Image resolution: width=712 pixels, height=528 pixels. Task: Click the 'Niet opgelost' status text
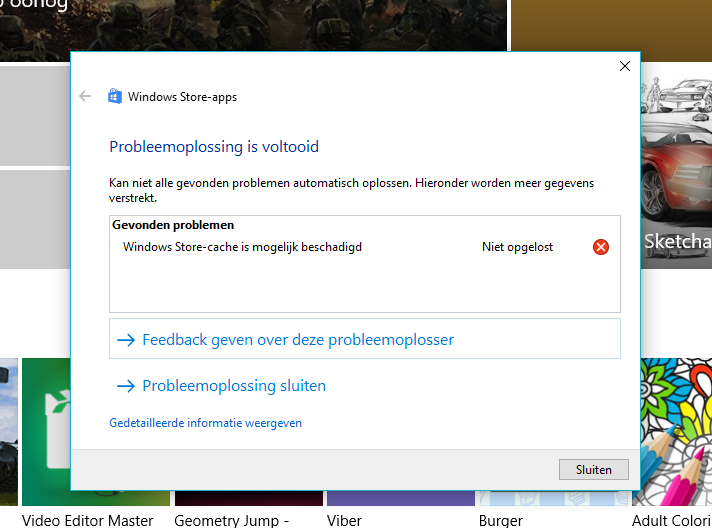[x=517, y=247]
